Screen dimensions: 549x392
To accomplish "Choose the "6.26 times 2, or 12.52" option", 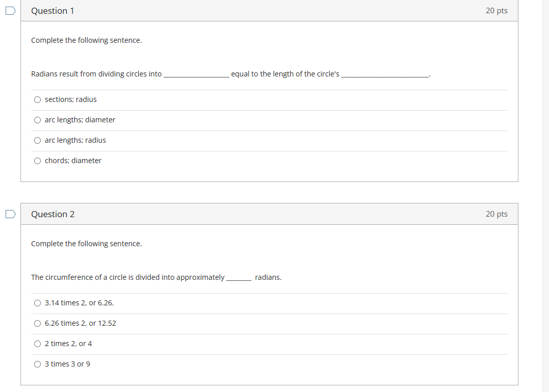I will point(37,323).
